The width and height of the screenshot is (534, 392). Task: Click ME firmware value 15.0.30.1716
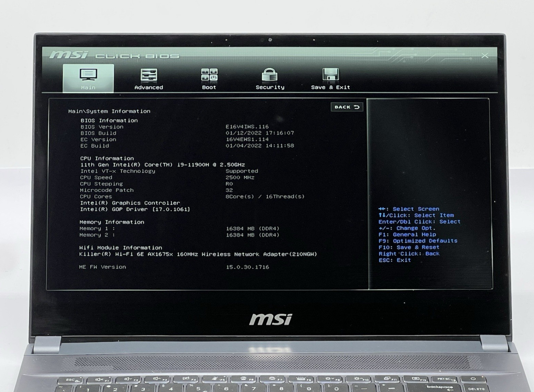pos(247,267)
